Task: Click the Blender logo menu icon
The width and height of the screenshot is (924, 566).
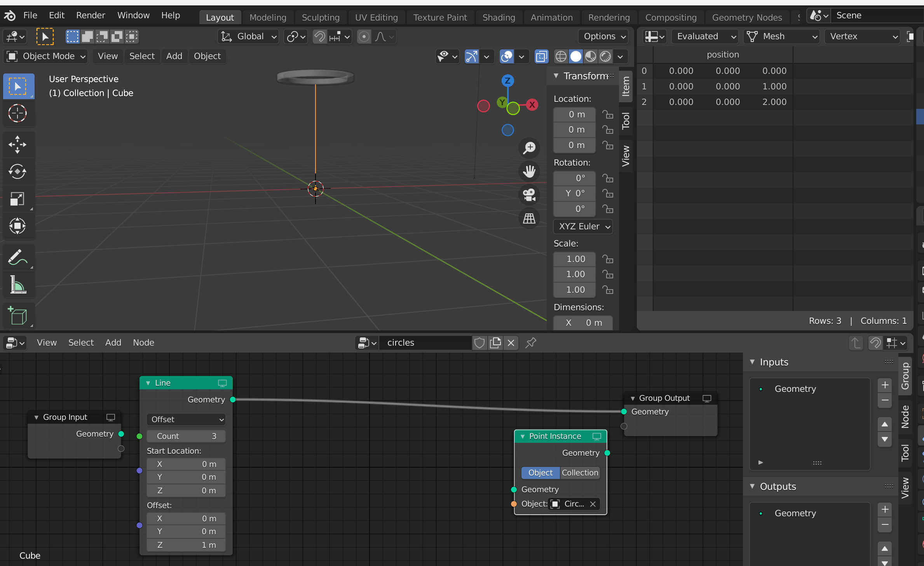Action: [x=10, y=16]
